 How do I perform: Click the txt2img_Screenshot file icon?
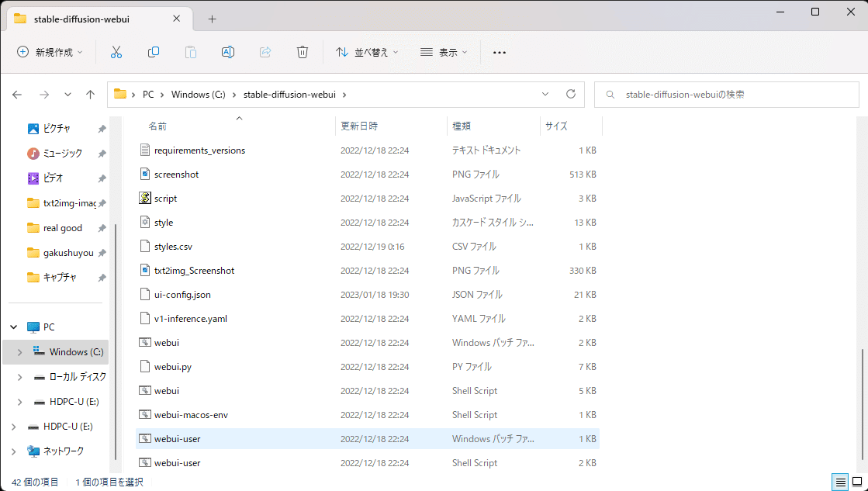pyautogui.click(x=145, y=270)
